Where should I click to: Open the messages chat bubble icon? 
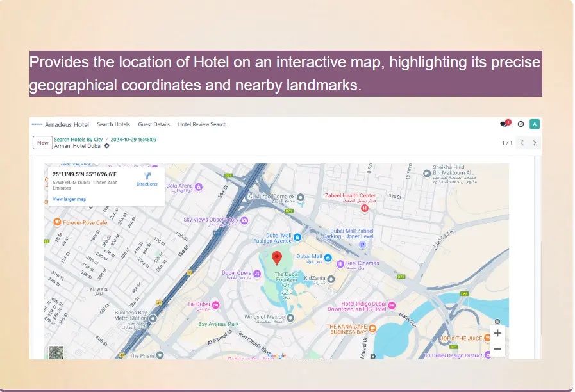(504, 124)
